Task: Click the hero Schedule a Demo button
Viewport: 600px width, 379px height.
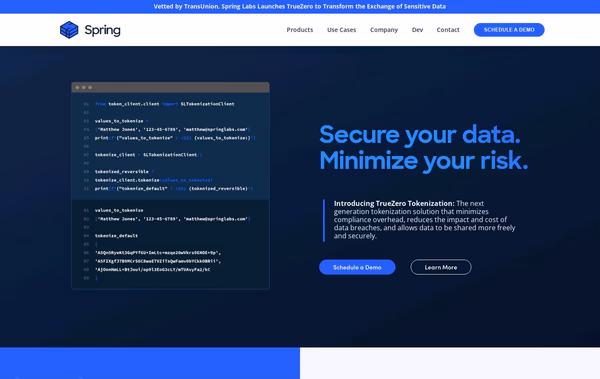Action: [357, 267]
